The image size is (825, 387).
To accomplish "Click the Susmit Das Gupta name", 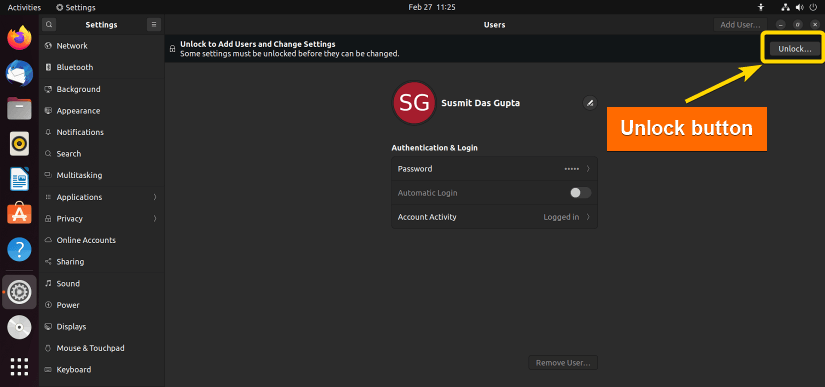I will click(480, 103).
